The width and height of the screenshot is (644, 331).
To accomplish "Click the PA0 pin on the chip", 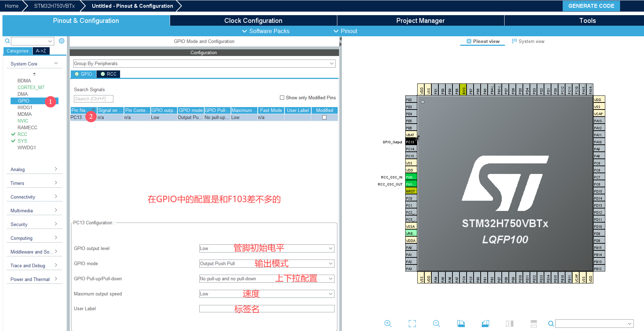I will pyautogui.click(x=411, y=248).
